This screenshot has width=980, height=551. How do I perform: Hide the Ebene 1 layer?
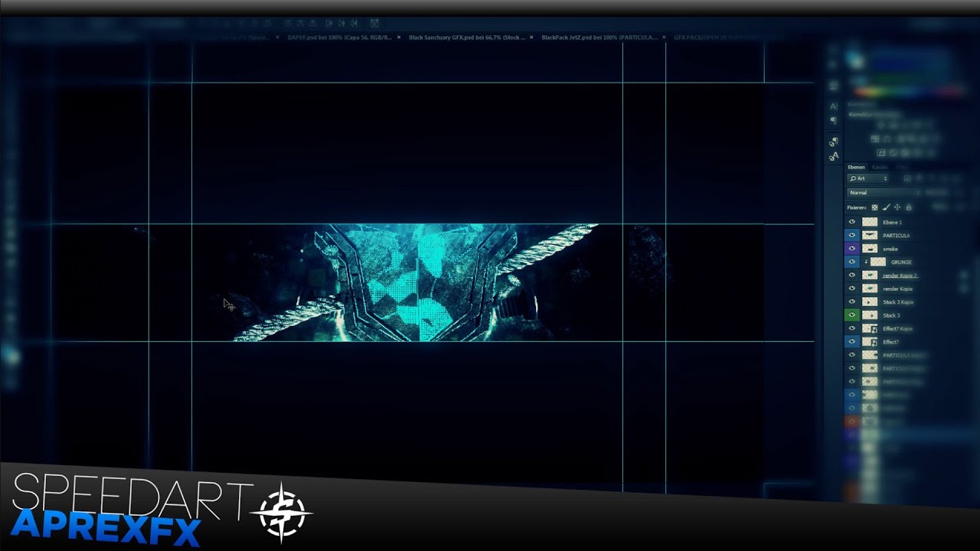click(851, 222)
